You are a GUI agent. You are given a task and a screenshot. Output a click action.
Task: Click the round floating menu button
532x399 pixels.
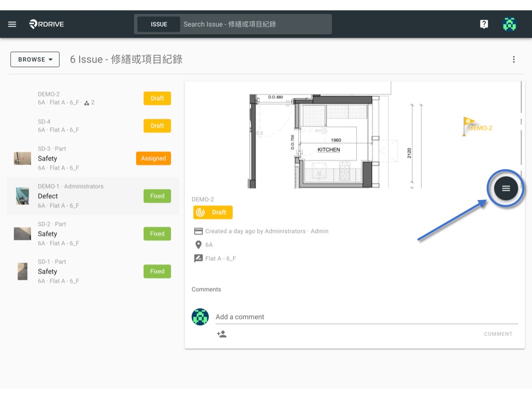(x=506, y=188)
